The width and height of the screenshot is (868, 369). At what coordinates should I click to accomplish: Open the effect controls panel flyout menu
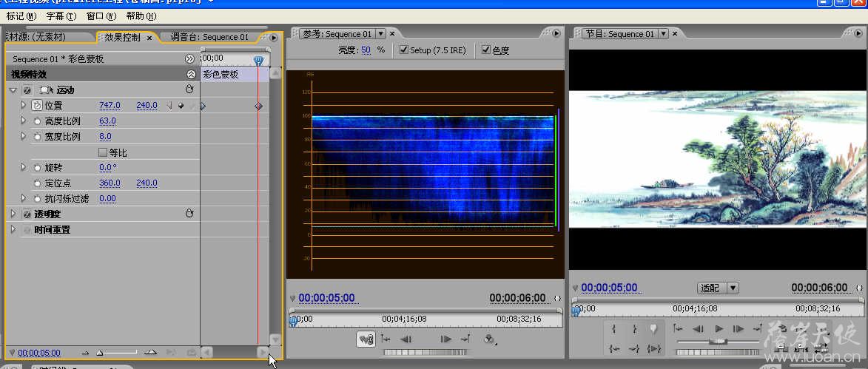274,38
